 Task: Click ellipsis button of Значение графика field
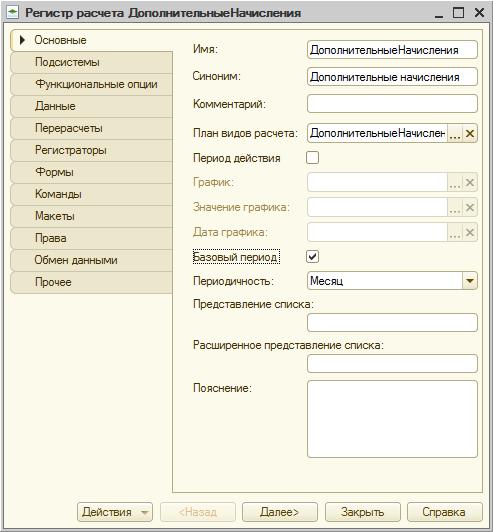coord(455,208)
